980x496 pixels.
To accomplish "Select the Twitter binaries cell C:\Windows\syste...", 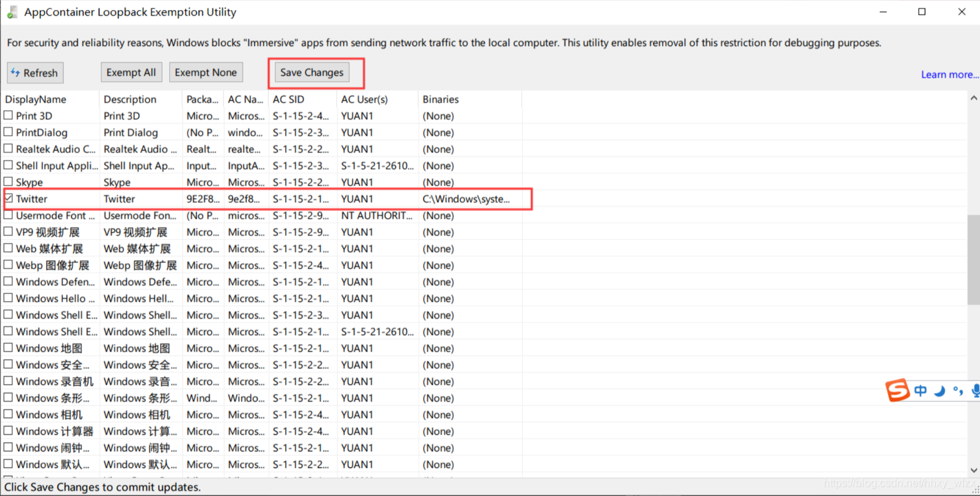I will pos(467,199).
